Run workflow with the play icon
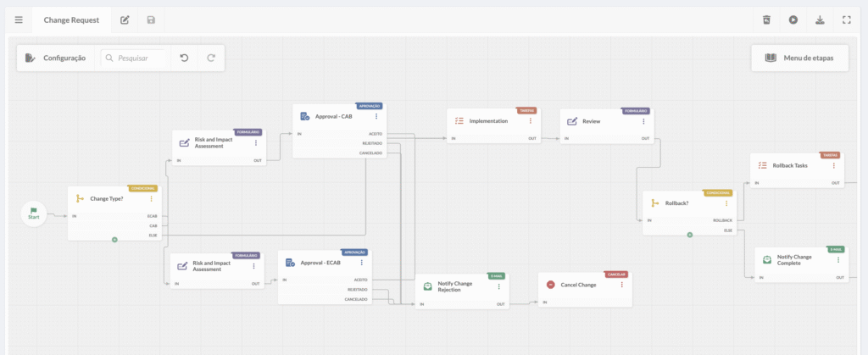The width and height of the screenshot is (868, 355). coord(793,19)
